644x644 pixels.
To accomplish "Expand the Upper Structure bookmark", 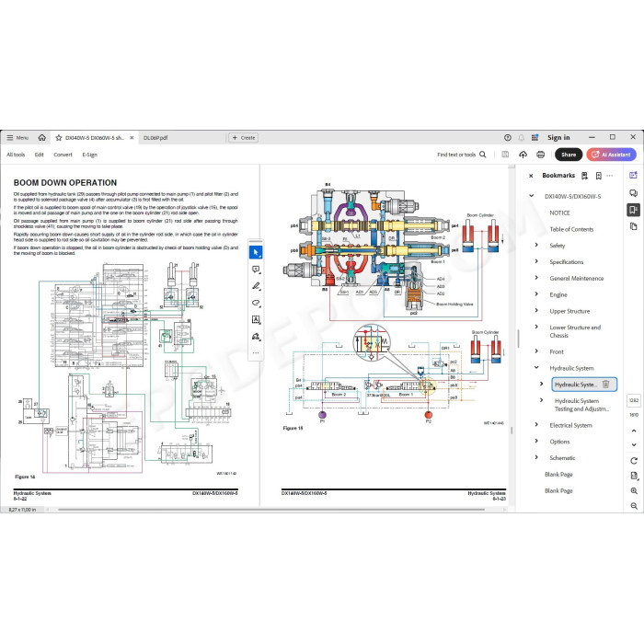I will point(536,311).
